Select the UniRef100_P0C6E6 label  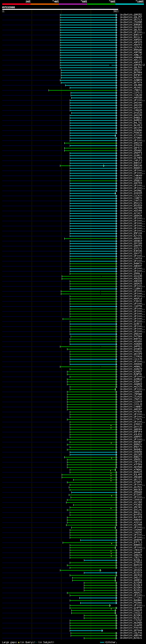click(131, 505)
